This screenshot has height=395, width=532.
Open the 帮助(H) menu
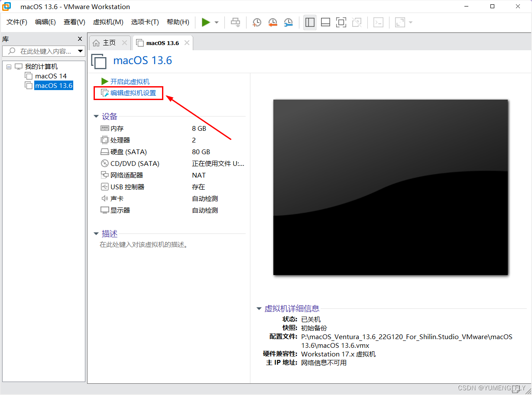[178, 22]
